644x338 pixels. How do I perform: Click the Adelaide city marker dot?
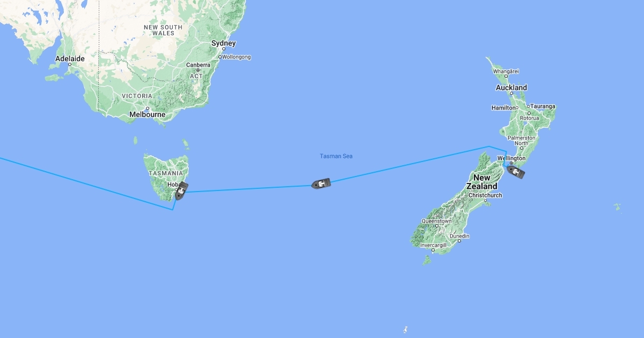click(x=69, y=64)
